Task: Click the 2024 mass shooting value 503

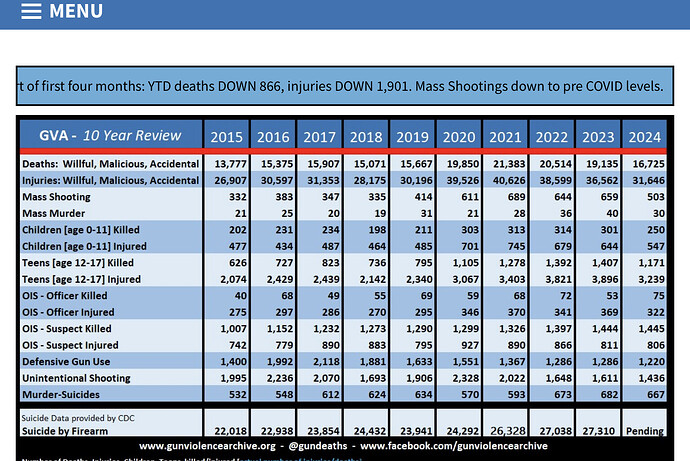Action: (656, 197)
